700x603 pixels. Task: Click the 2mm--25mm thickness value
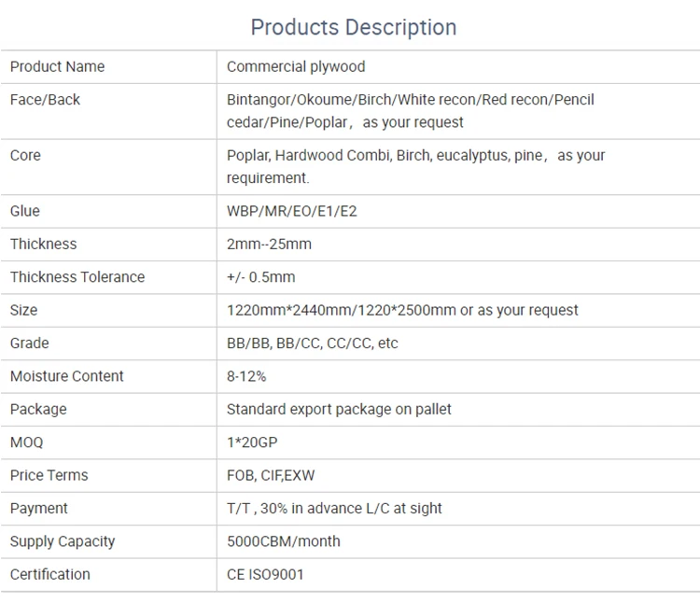tap(269, 244)
